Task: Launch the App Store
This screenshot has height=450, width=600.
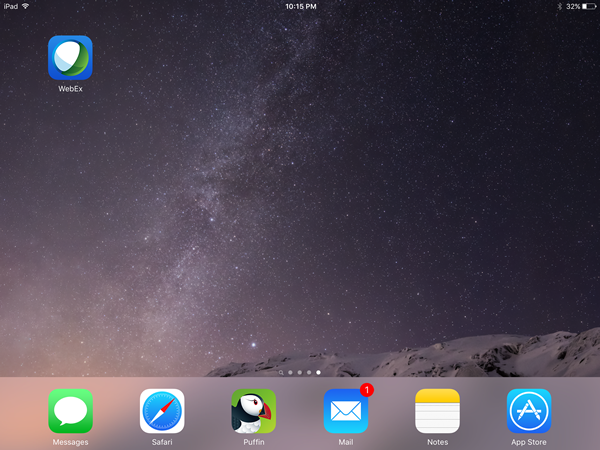Action: pos(529,411)
